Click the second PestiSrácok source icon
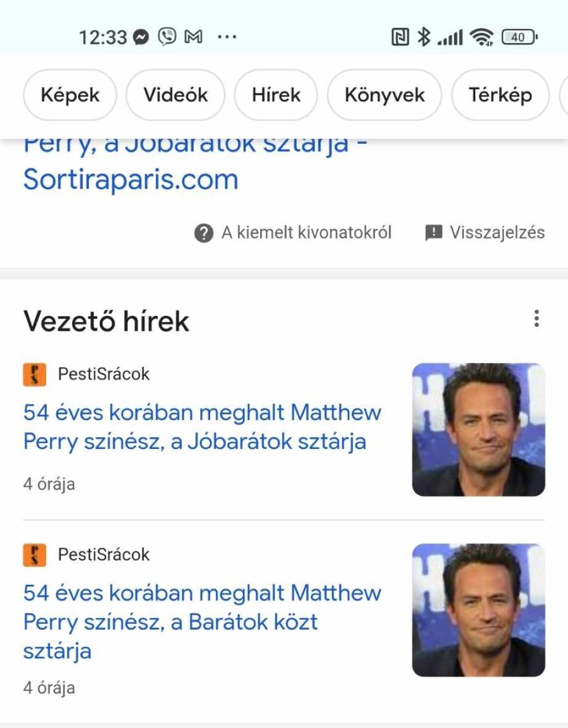 point(34,554)
